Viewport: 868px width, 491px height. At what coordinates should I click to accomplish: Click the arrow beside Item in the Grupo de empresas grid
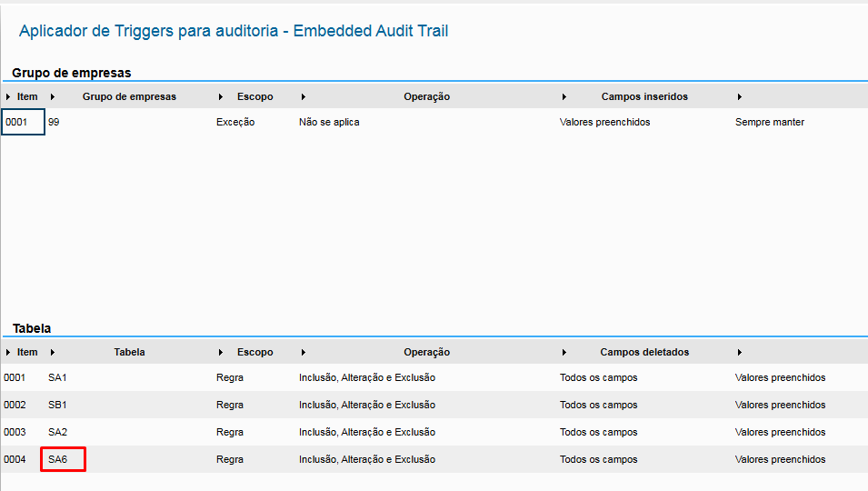pos(8,96)
